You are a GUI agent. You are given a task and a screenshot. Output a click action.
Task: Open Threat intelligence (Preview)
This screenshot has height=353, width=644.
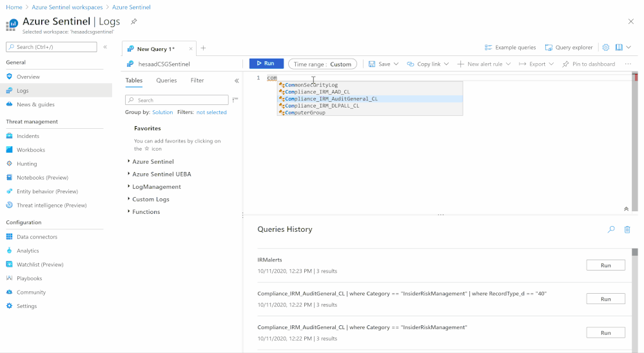pyautogui.click(x=52, y=205)
